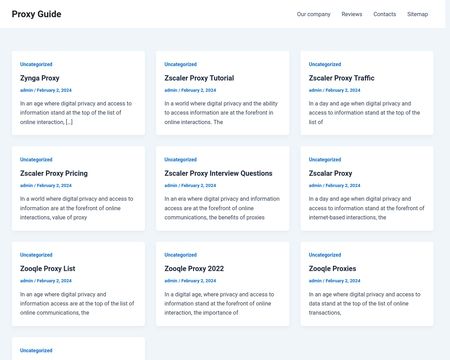Go to the Reviews page
450x360 pixels.
(352, 14)
